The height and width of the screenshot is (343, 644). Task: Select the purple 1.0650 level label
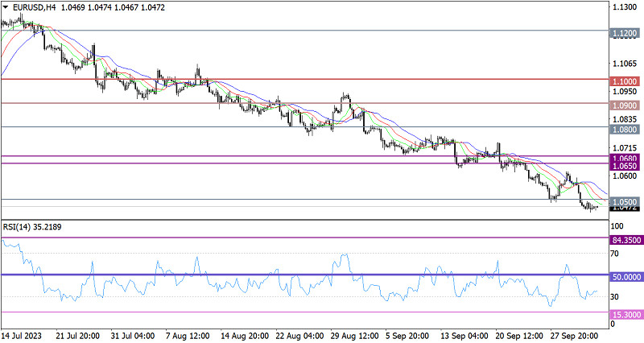point(625,166)
